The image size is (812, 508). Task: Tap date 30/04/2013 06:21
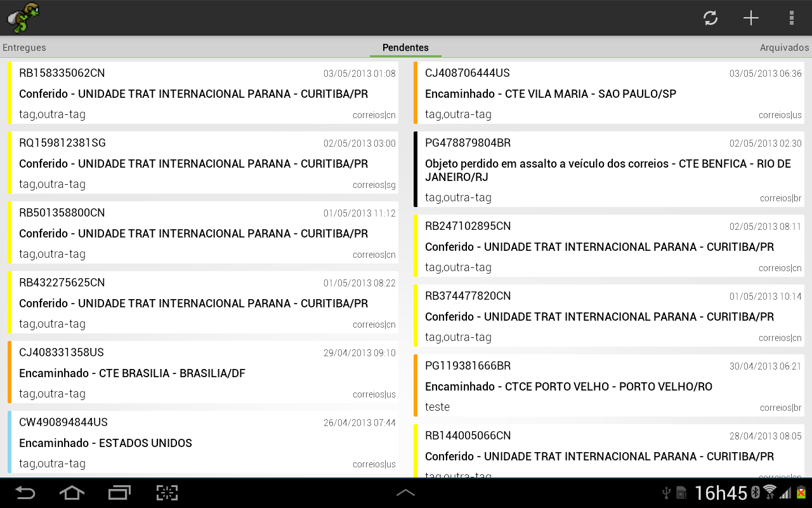tap(766, 366)
